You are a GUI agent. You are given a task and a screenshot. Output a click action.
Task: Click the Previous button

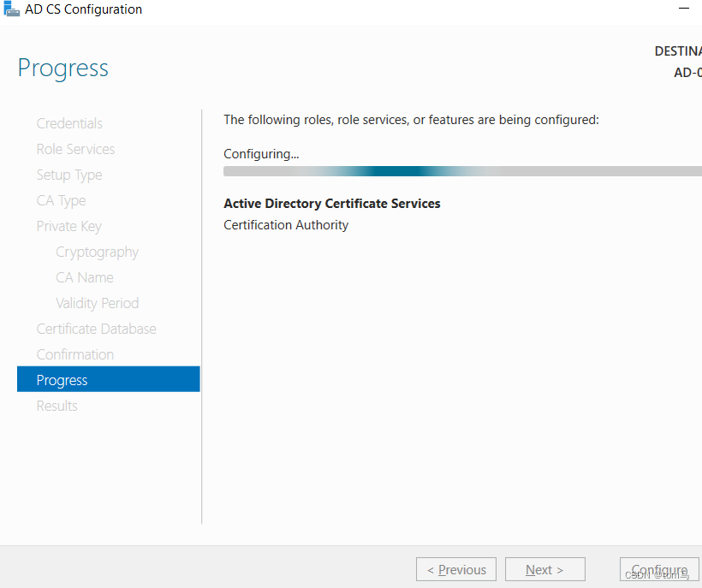pos(456,569)
